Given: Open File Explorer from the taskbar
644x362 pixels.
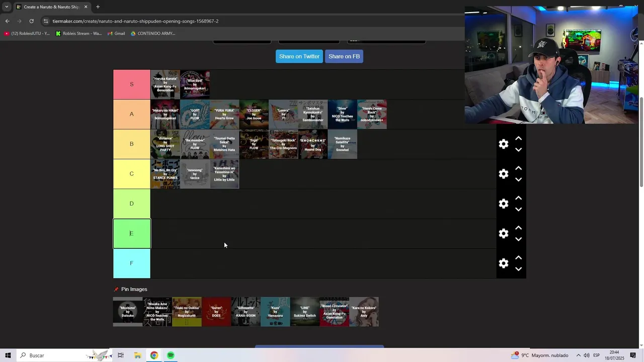Looking at the screenshot, I should [x=137, y=355].
